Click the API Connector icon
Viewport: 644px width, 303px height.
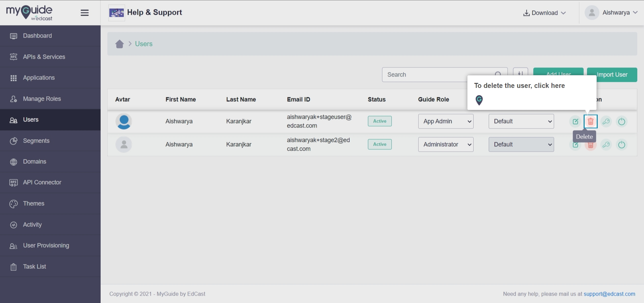pos(13,183)
